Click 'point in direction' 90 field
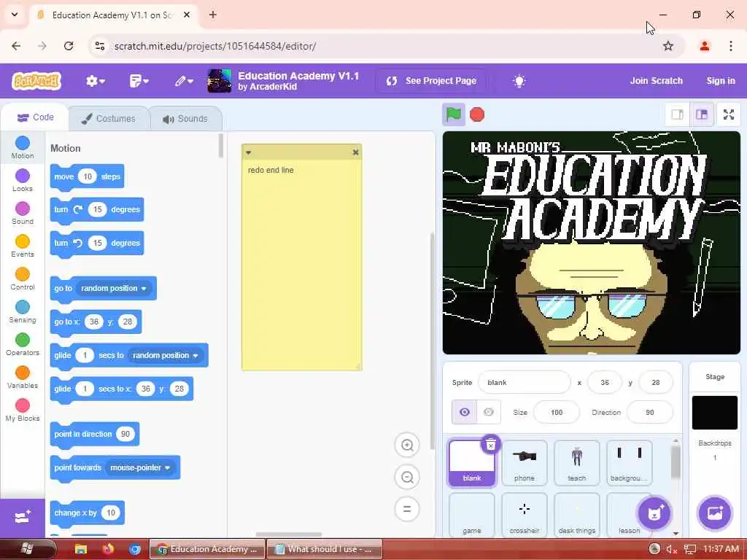This screenshot has height=560, width=747. [125, 435]
